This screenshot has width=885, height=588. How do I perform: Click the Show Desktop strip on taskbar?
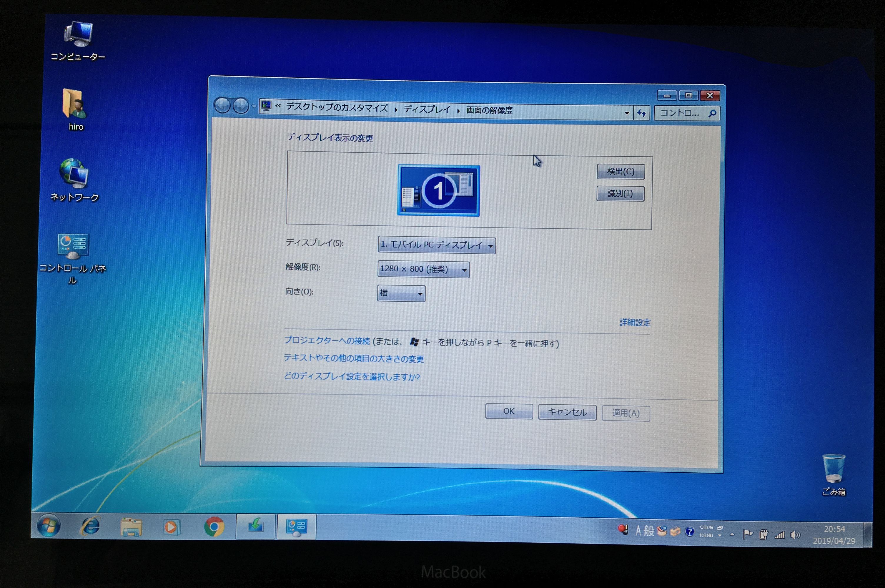coord(867,535)
